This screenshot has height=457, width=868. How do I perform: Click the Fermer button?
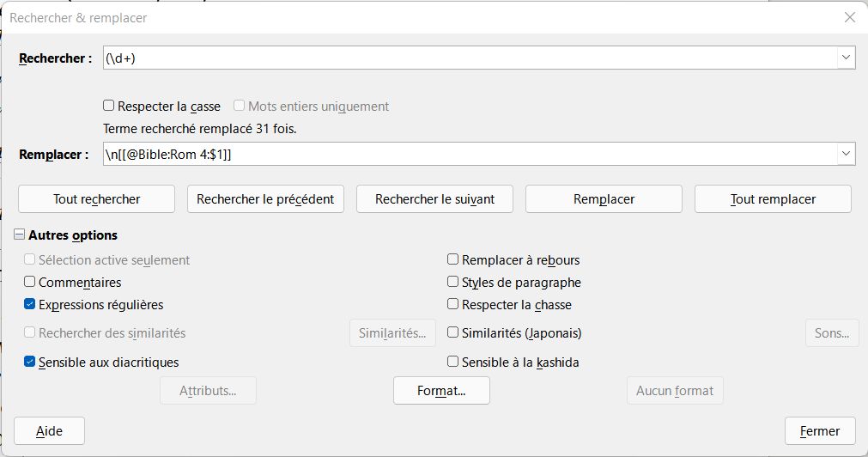[819, 430]
